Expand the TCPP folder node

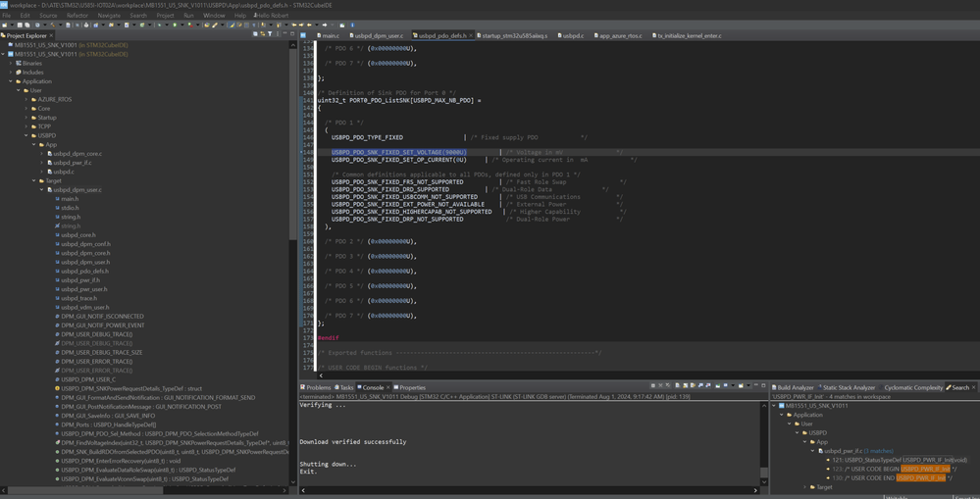pyautogui.click(x=26, y=126)
